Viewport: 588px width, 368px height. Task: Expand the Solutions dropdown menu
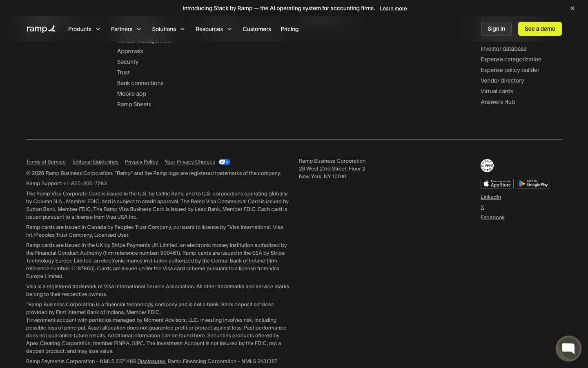click(x=168, y=29)
